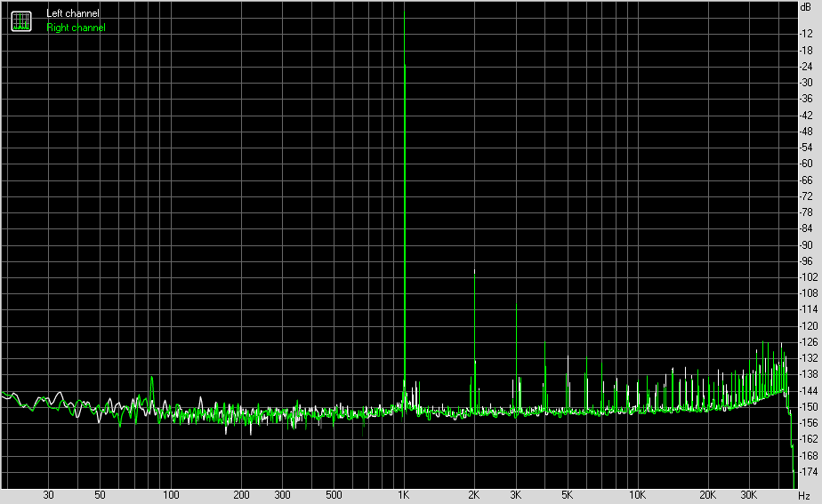Click the "100" frequency axis label

171,494
